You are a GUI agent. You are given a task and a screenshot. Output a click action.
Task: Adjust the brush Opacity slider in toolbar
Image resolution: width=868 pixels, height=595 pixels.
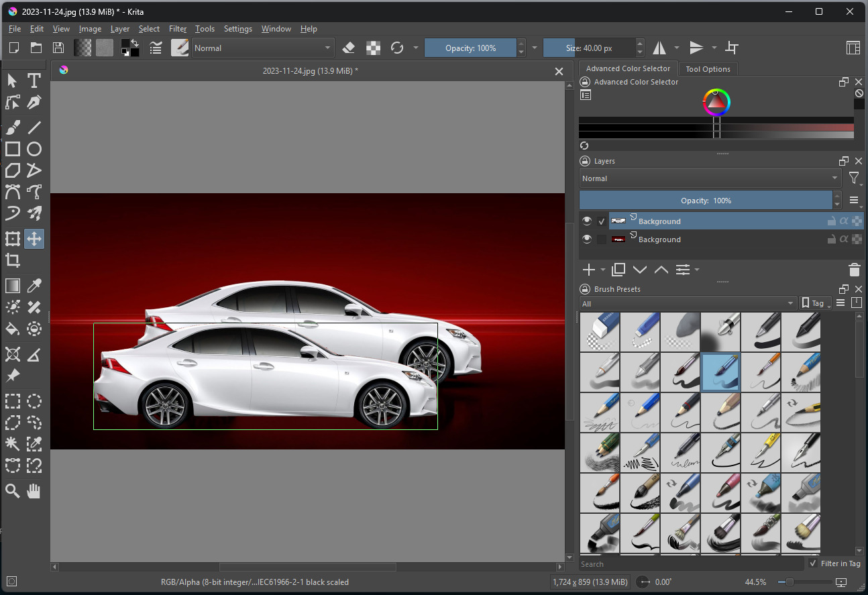click(x=470, y=48)
